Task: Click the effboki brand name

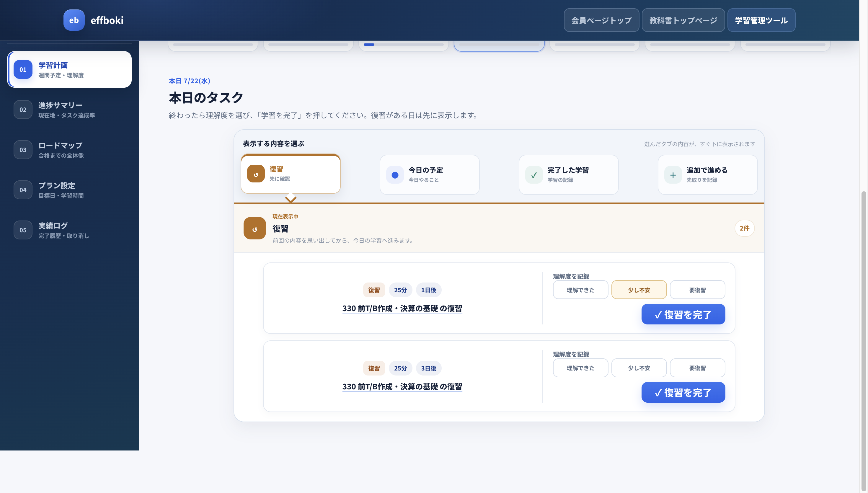Action: click(107, 20)
